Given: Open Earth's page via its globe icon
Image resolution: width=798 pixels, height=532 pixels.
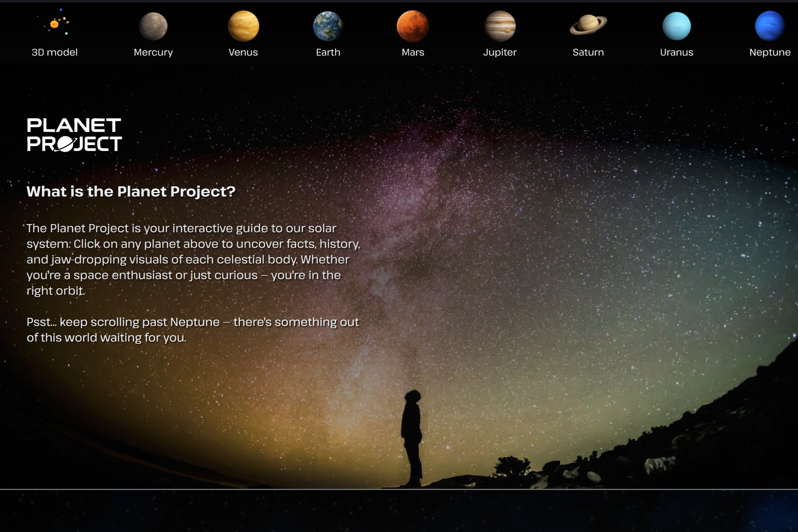Looking at the screenshot, I should click(328, 25).
